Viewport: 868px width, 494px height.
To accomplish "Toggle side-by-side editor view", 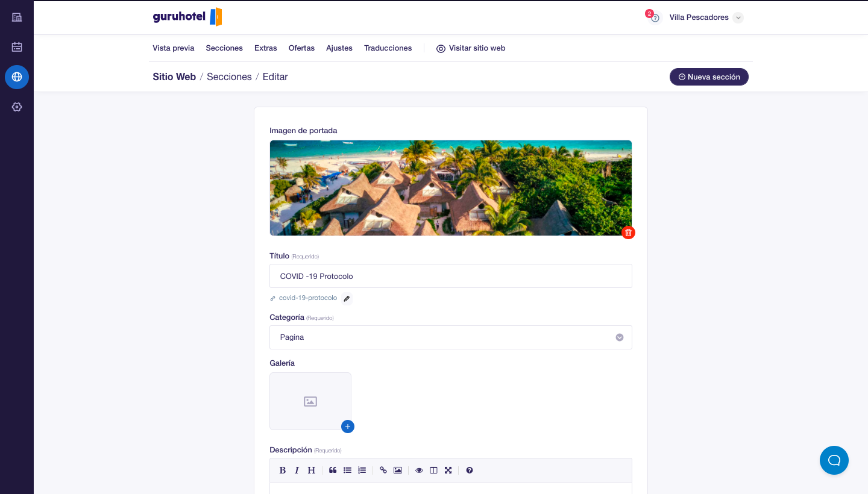I will (433, 471).
